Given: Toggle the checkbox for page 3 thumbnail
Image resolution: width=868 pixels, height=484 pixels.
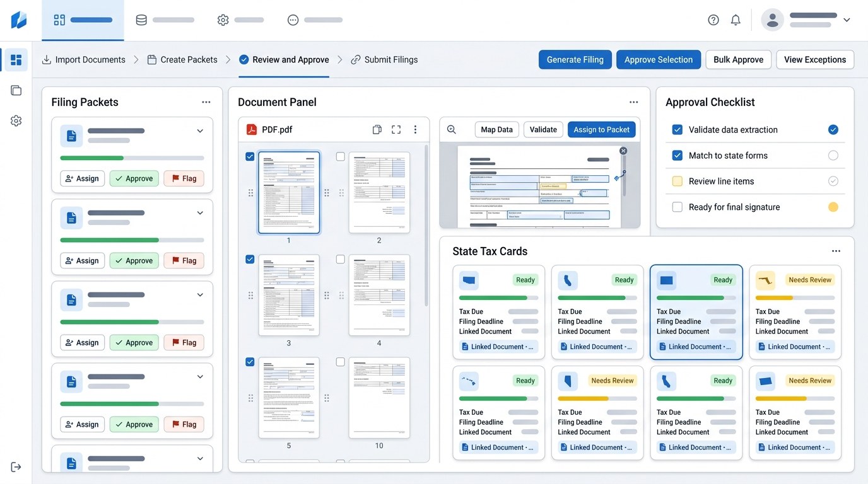Looking at the screenshot, I should pos(250,259).
